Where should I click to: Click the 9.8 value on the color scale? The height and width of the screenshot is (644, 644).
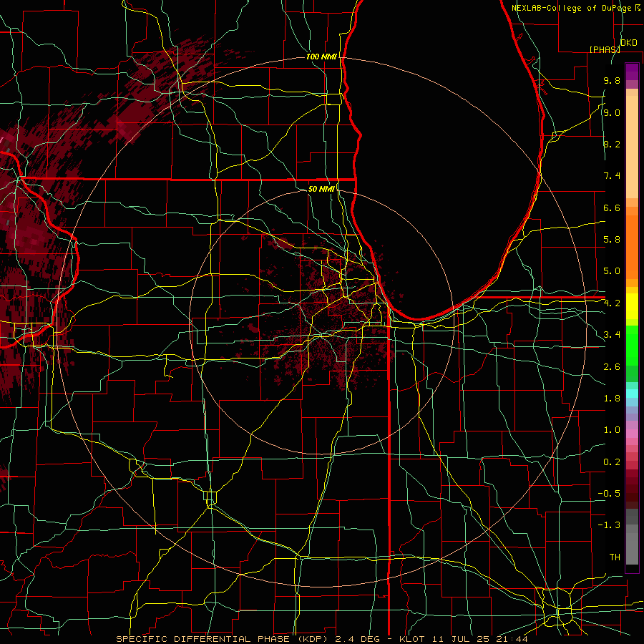click(x=612, y=80)
